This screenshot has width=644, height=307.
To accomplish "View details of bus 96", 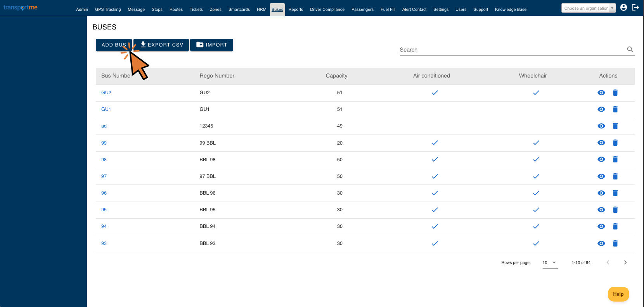I will (601, 193).
